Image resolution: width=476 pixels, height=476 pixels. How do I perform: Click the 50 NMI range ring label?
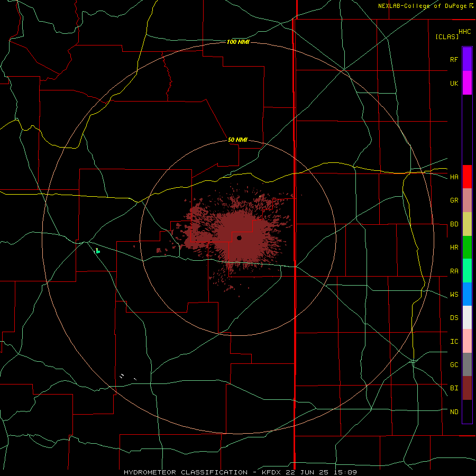click(x=237, y=140)
